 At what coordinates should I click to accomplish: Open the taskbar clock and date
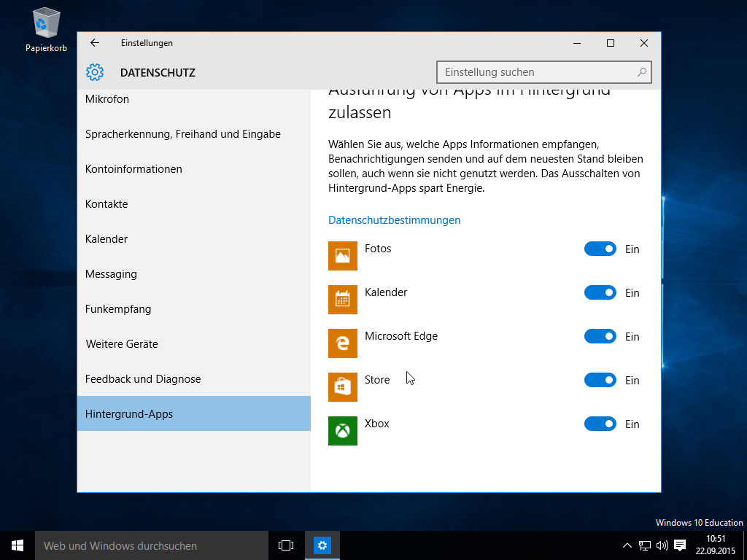(x=716, y=545)
